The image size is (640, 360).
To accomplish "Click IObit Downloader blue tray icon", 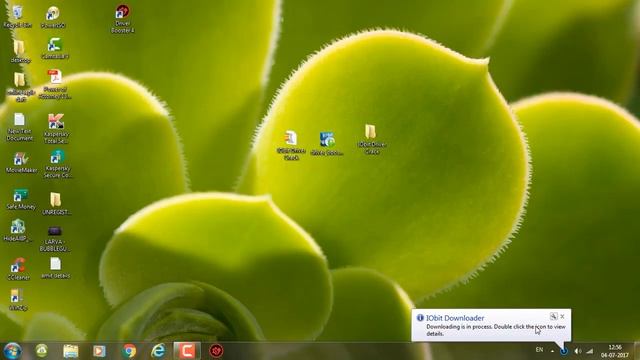I will coord(564,351).
